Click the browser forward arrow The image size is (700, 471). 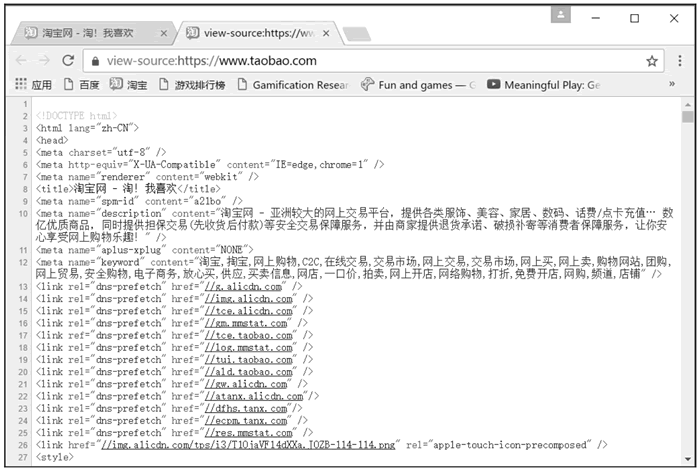pyautogui.click(x=44, y=60)
